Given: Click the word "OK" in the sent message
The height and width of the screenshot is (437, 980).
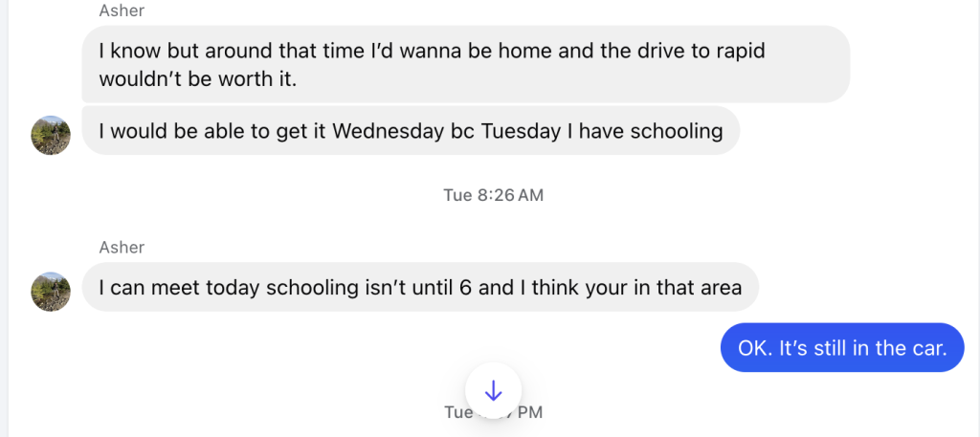Looking at the screenshot, I should point(754,348).
